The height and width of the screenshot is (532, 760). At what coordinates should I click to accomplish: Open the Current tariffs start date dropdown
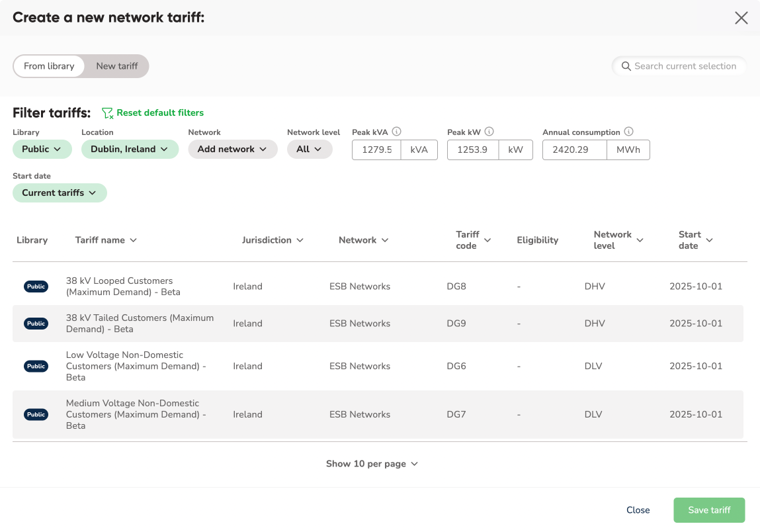[60, 193]
